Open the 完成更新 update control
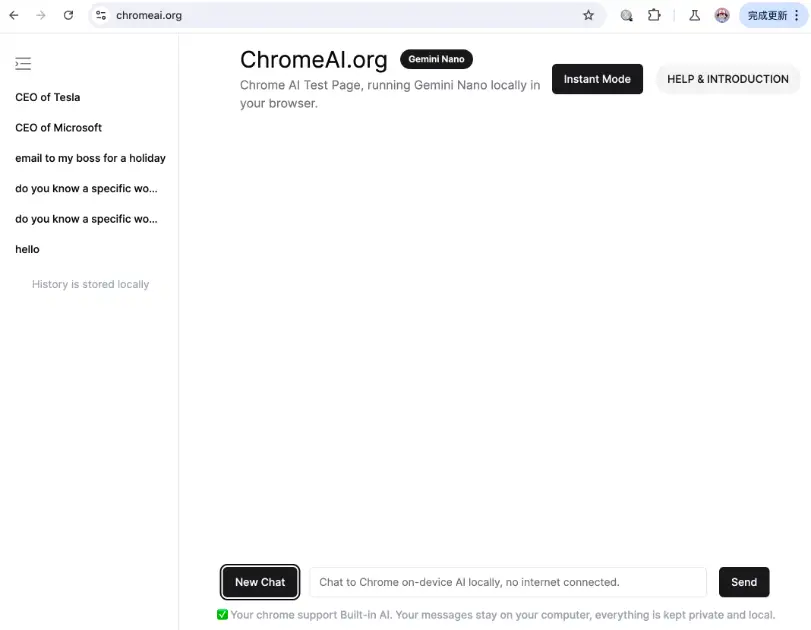 point(768,15)
